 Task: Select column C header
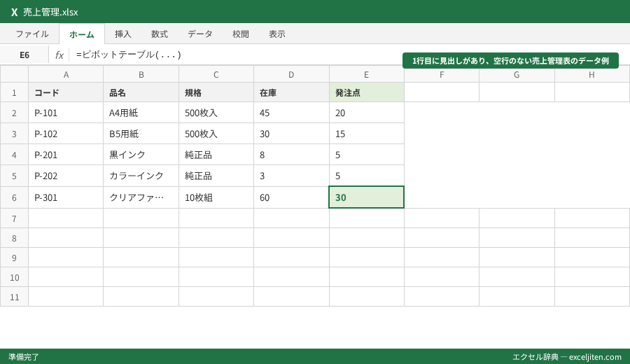pos(216,74)
